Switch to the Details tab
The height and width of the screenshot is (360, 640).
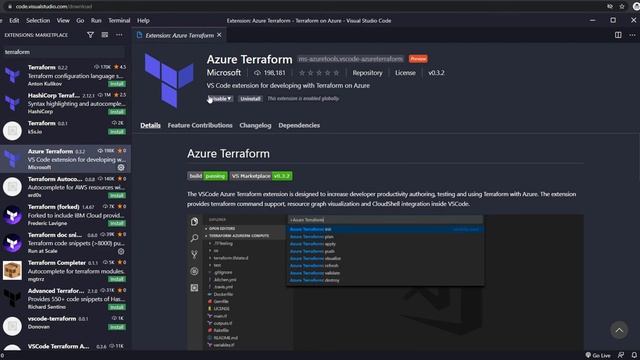(150, 125)
